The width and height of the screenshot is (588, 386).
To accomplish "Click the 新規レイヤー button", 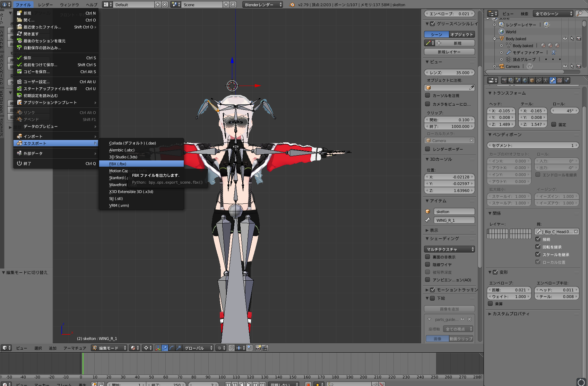I will [449, 52].
